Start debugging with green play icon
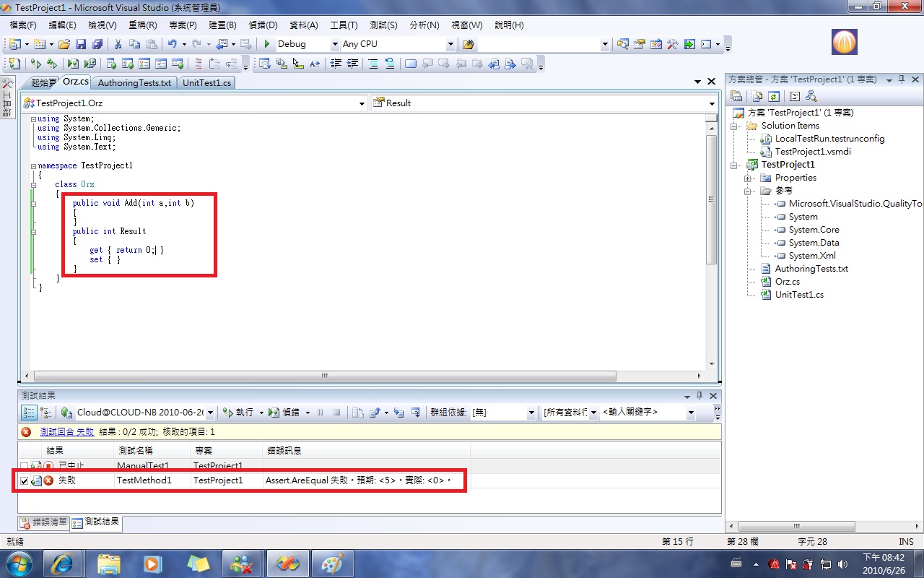Viewport: 924px width, 578px height. pyautogui.click(x=267, y=44)
